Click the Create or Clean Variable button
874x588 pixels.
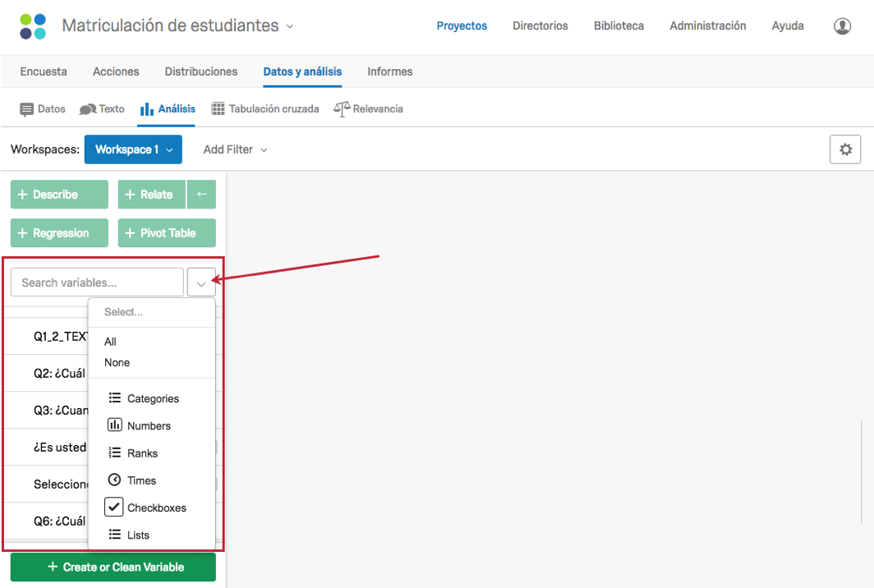pos(113,567)
